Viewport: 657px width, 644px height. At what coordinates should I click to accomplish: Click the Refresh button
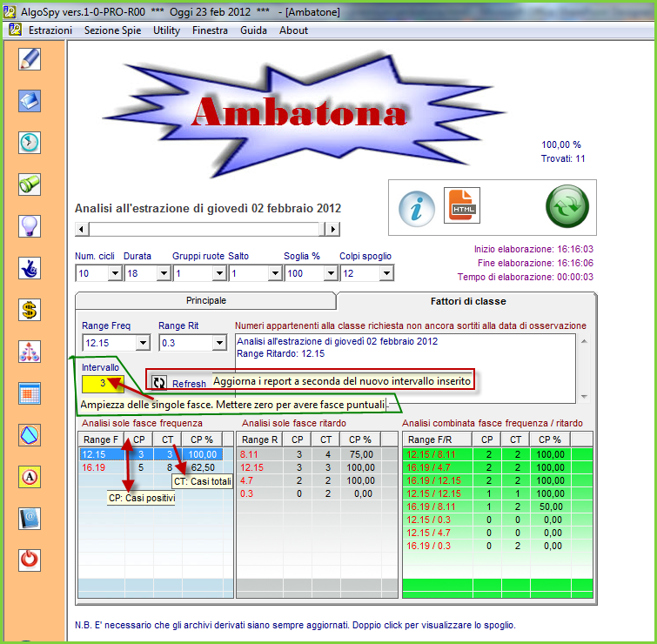click(x=180, y=384)
